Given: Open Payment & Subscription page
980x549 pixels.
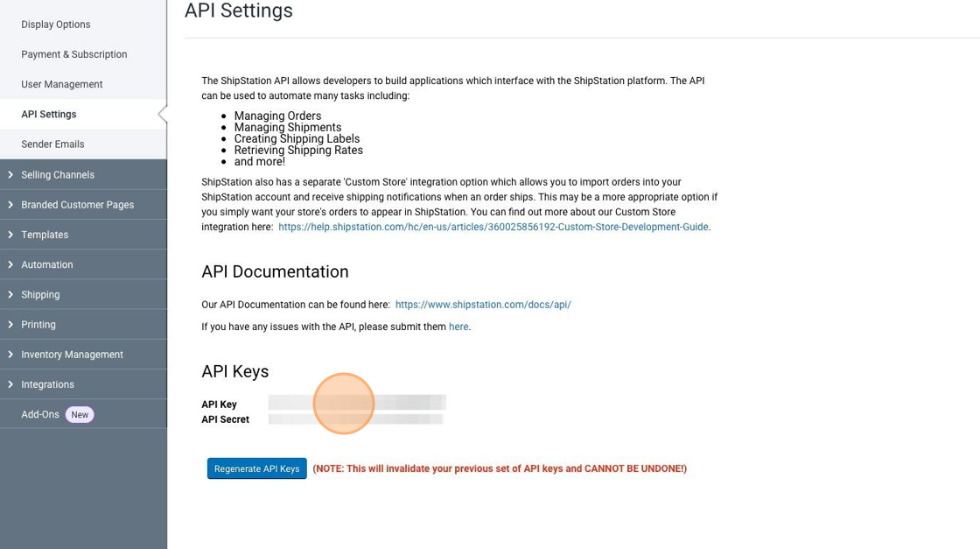Looking at the screenshot, I should (x=73, y=54).
